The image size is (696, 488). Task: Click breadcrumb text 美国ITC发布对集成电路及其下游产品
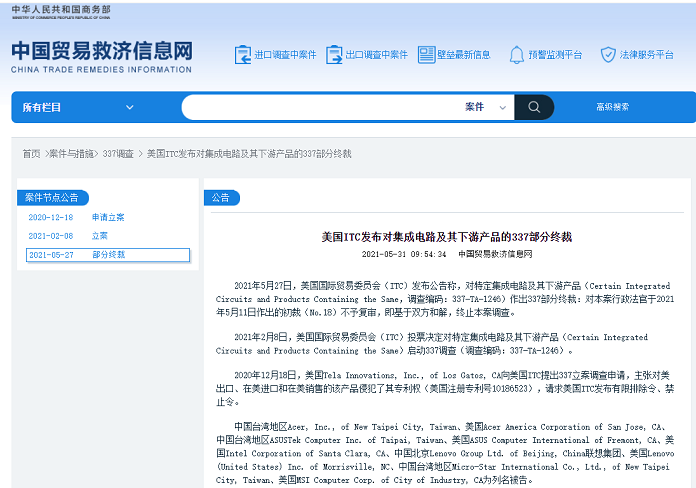pyautogui.click(x=249, y=154)
